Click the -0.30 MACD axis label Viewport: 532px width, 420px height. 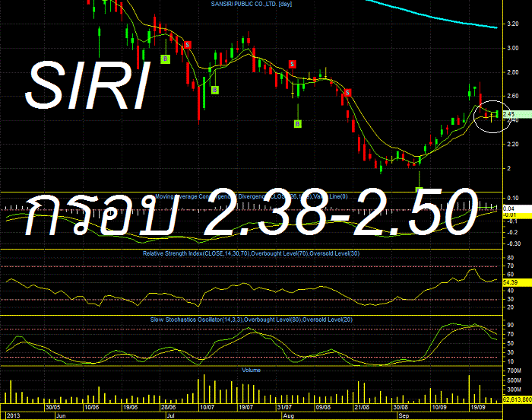pos(513,243)
